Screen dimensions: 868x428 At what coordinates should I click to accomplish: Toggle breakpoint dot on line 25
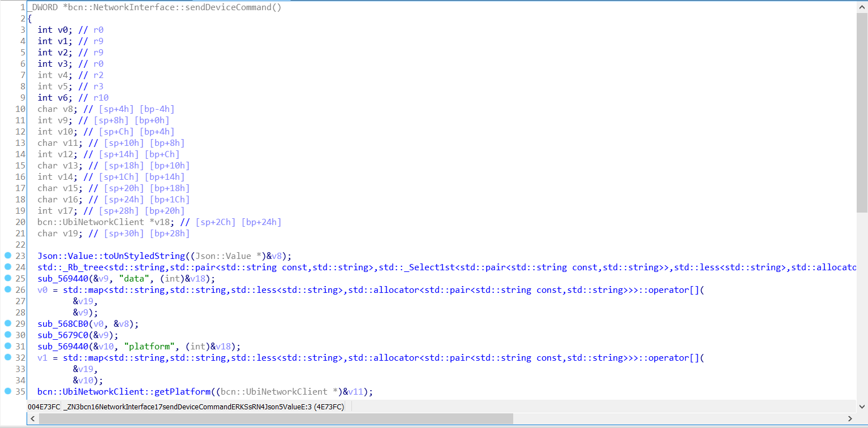[8, 278]
